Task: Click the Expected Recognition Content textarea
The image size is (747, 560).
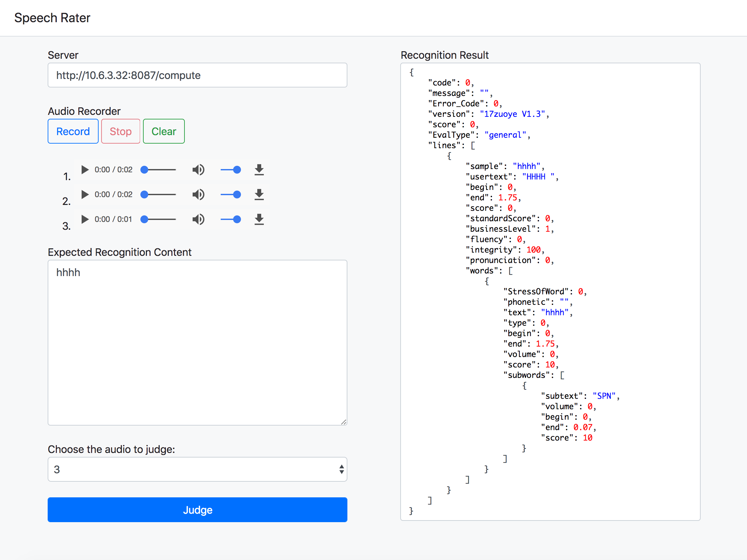Action: pos(197,342)
